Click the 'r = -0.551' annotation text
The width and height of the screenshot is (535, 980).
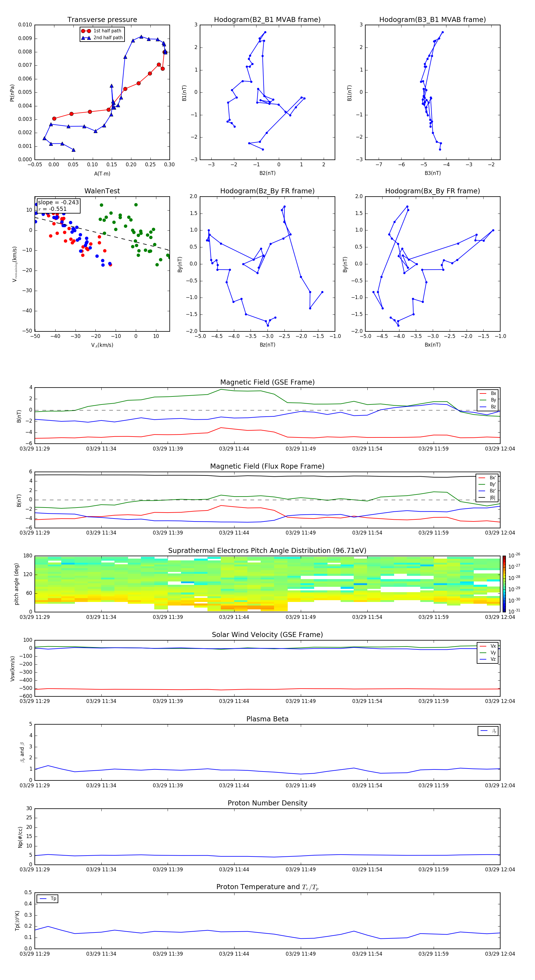point(53,209)
